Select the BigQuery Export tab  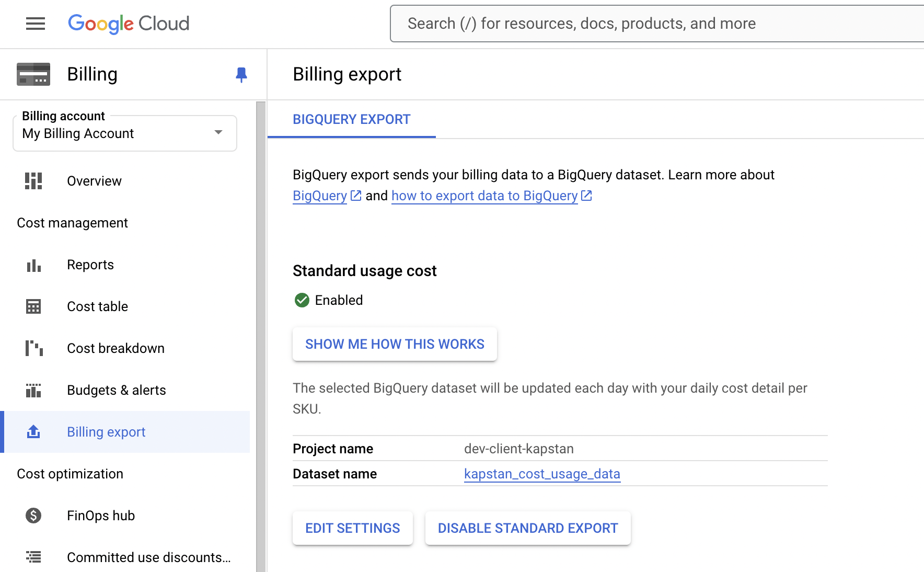(352, 119)
